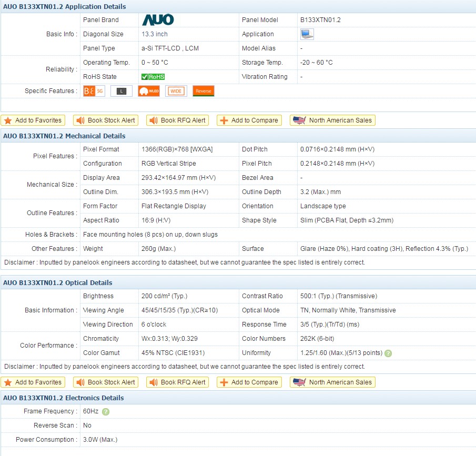Click the outline dimension value 306.3×193.5 mm

[175, 192]
